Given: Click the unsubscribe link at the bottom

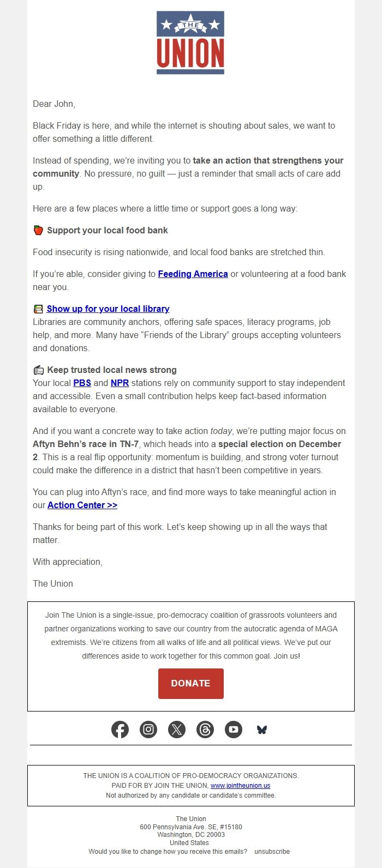Looking at the screenshot, I should click(272, 851).
